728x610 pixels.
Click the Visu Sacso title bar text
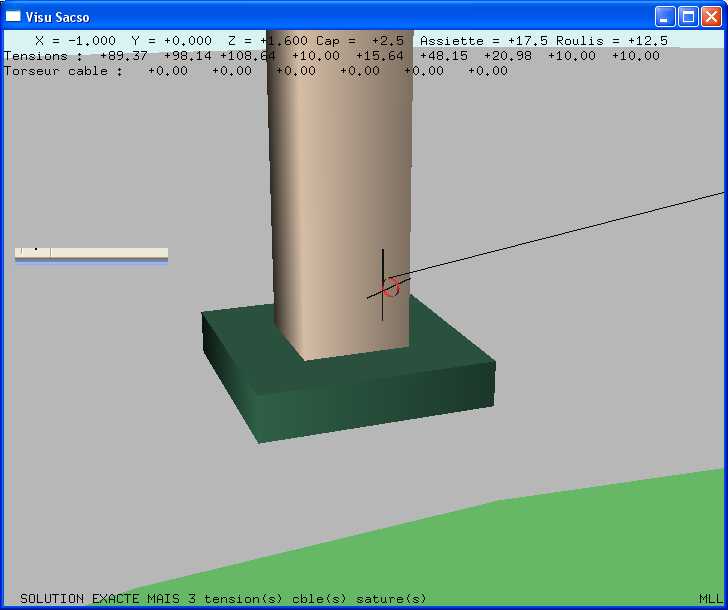(x=57, y=17)
